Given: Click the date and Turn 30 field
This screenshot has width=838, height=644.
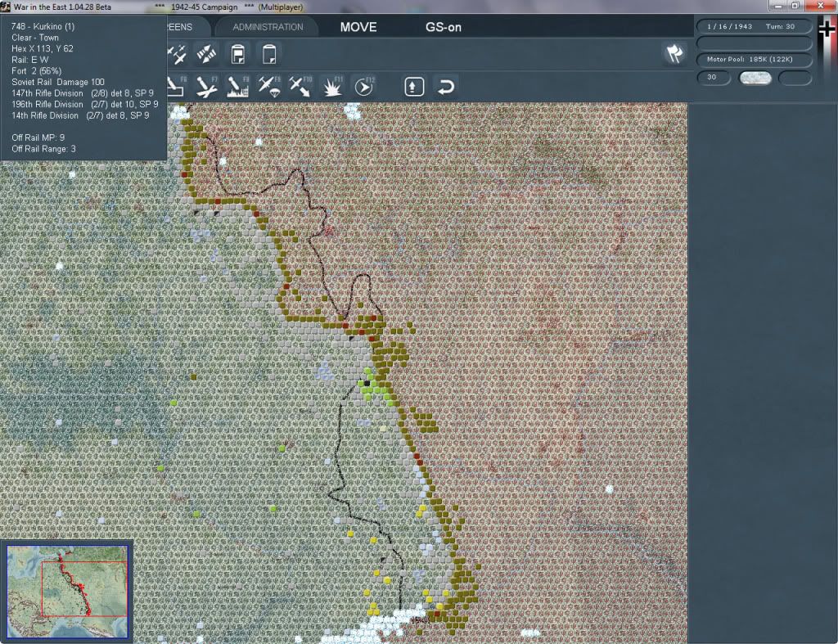Looking at the screenshot, I should tap(754, 26).
